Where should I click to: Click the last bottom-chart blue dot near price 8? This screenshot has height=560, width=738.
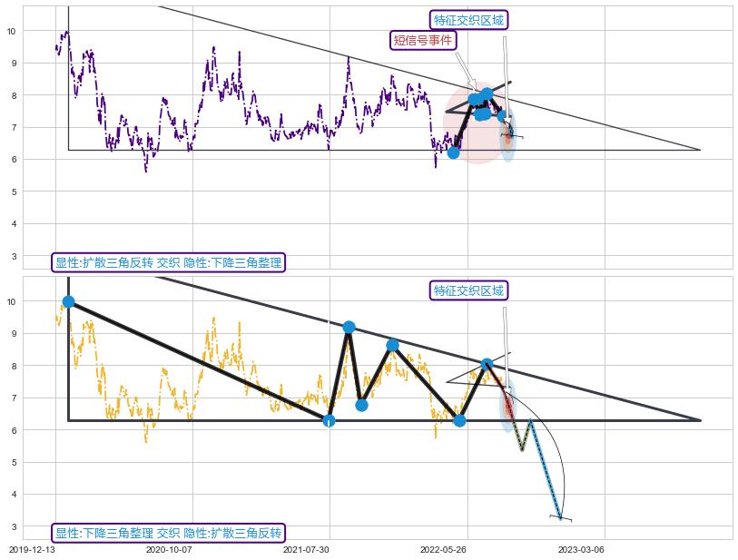[487, 364]
